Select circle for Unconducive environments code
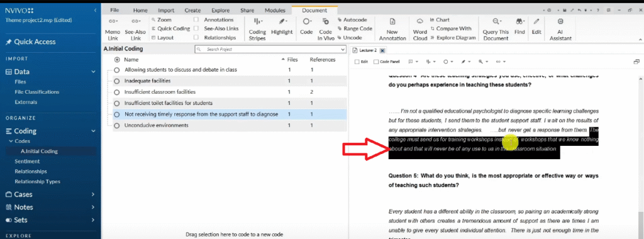The width and height of the screenshot is (644, 239). [116, 125]
